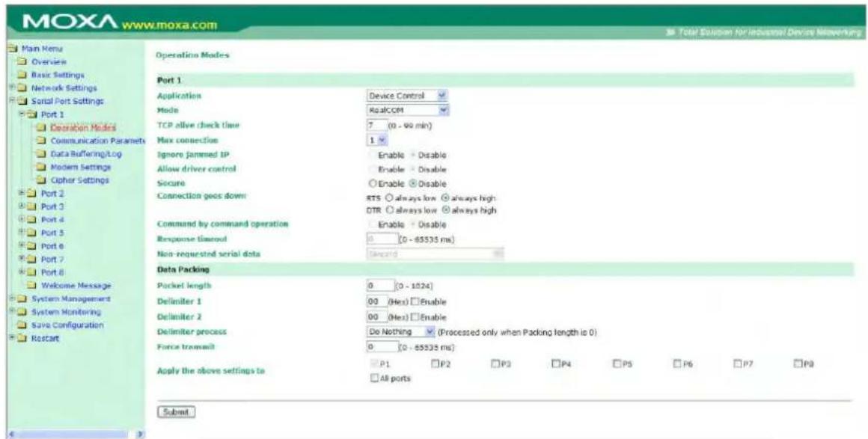This screenshot has height=439, width=868.
Task: Check the P7 port checkbox
Action: 737,363
